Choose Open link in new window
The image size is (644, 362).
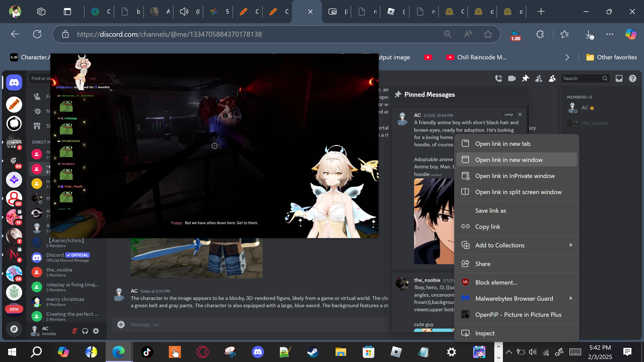click(516, 160)
